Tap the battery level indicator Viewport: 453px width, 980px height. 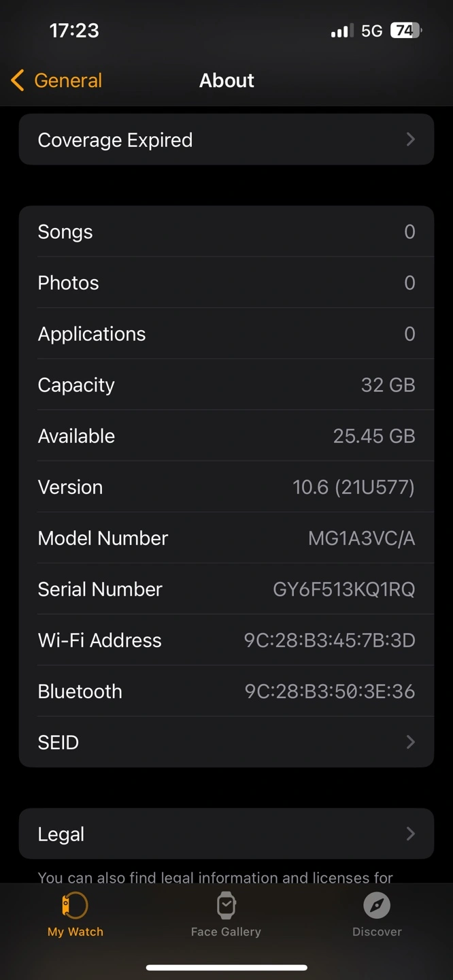(405, 31)
